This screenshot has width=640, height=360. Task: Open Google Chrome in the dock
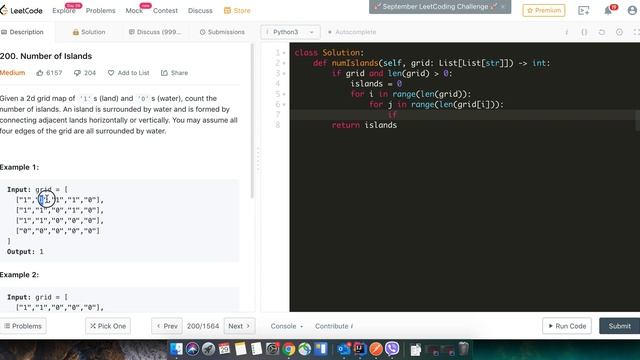pos(289,349)
